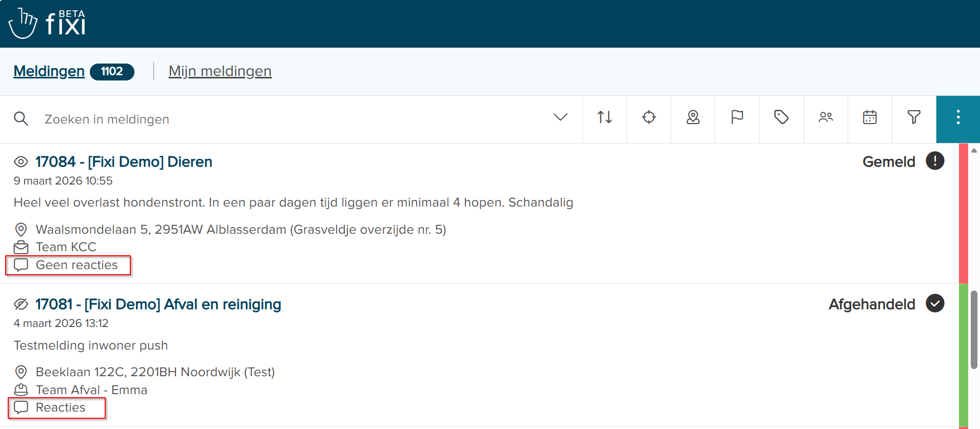Toggle the crossed-eye icon on melding 17081
980x429 pixels.
(x=21, y=304)
